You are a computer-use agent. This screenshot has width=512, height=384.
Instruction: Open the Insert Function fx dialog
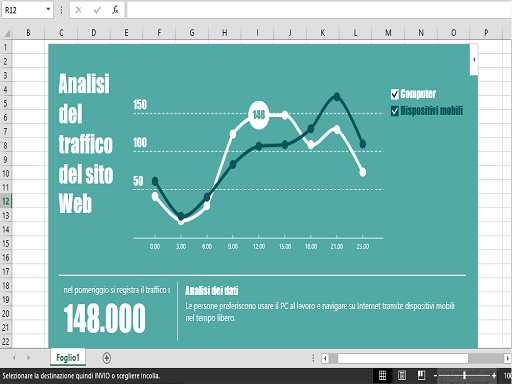coord(115,10)
